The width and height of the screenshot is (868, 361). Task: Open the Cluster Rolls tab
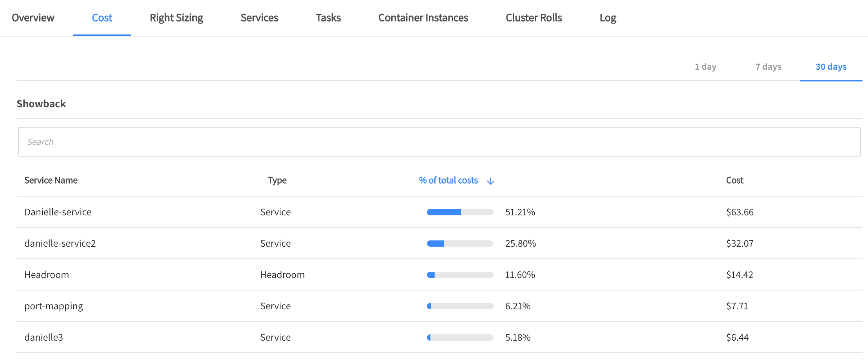point(533,18)
